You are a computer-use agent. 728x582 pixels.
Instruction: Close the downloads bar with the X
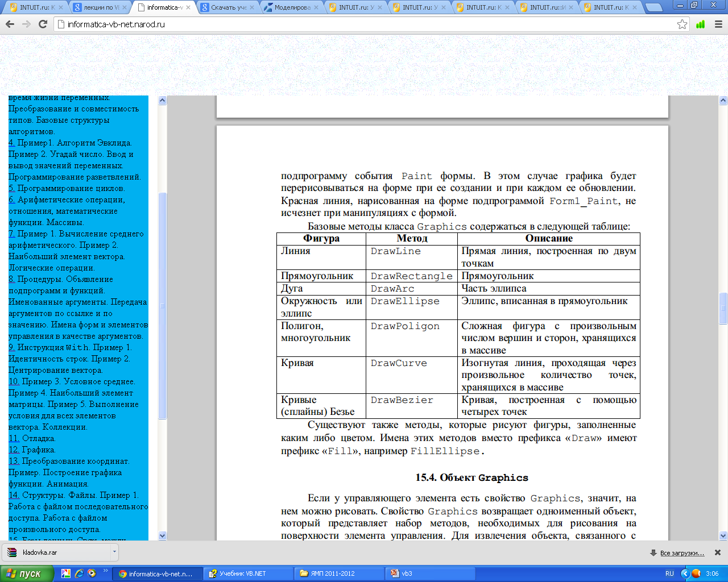point(718,552)
